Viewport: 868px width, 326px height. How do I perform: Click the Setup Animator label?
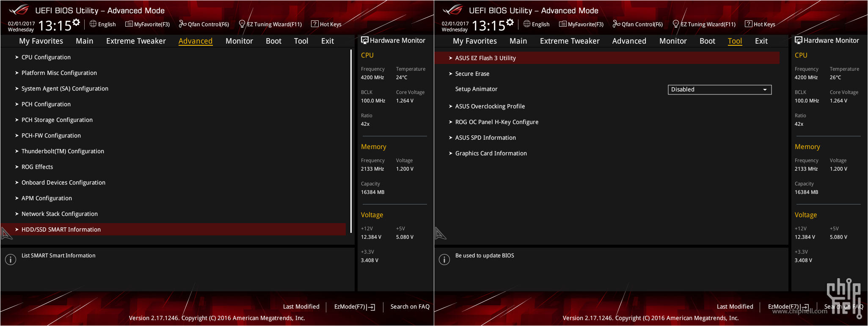tap(476, 89)
